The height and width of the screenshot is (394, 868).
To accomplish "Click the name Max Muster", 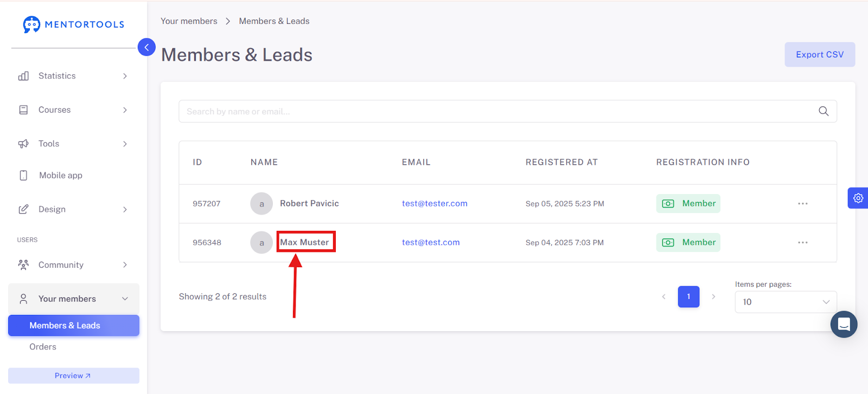I will pyautogui.click(x=304, y=243).
